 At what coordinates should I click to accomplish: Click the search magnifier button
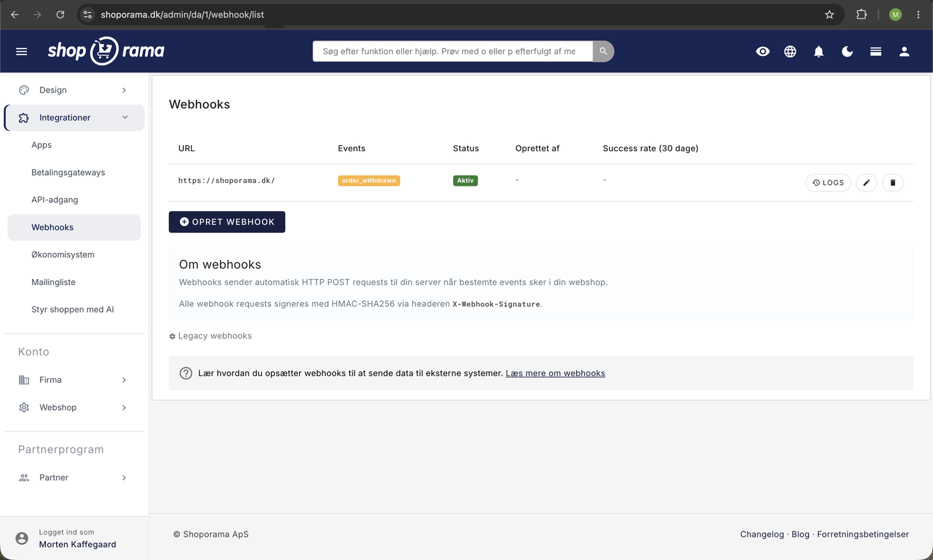[603, 51]
